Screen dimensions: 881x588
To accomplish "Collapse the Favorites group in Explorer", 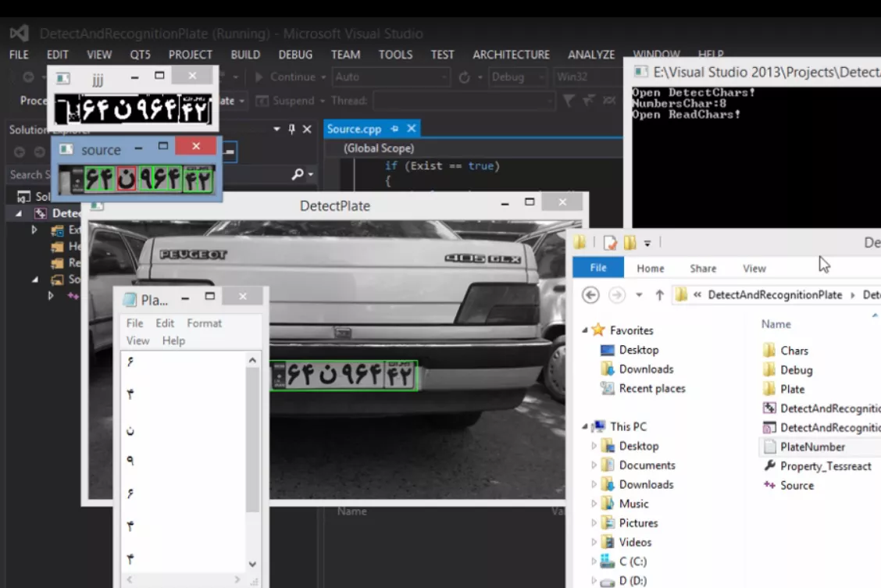I will click(585, 330).
